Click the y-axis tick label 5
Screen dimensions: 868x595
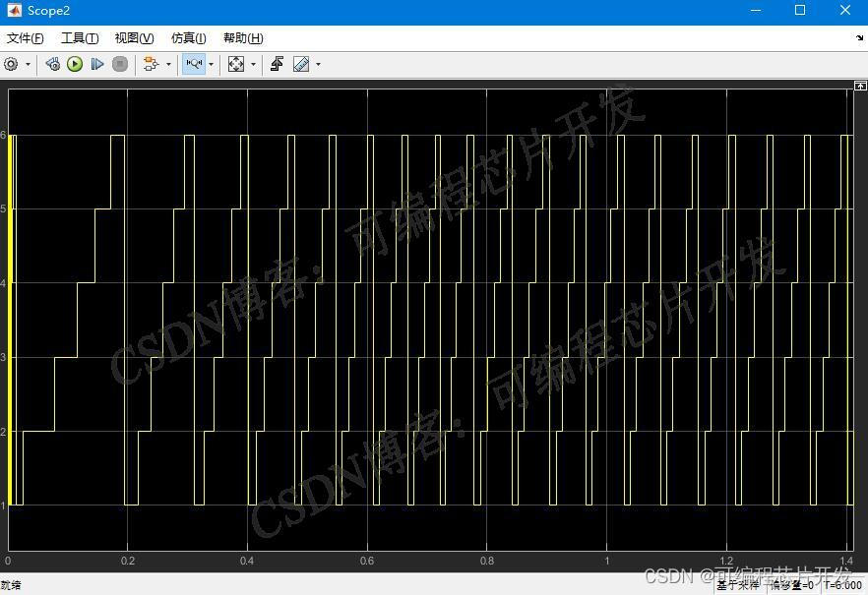[x=3, y=209]
